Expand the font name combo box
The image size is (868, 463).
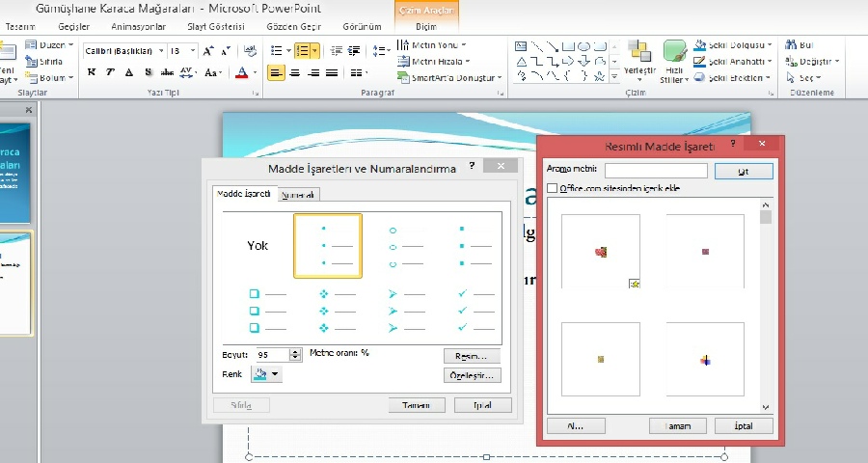[x=162, y=50]
